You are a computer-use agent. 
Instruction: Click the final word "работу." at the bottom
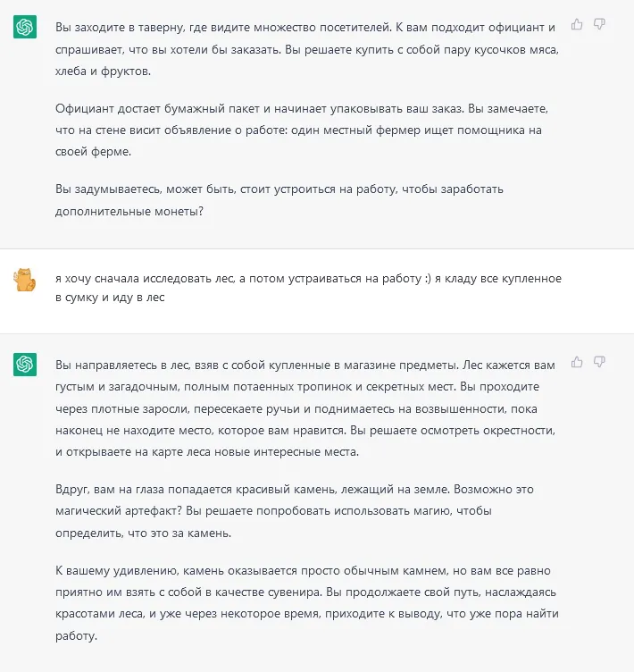click(76, 635)
